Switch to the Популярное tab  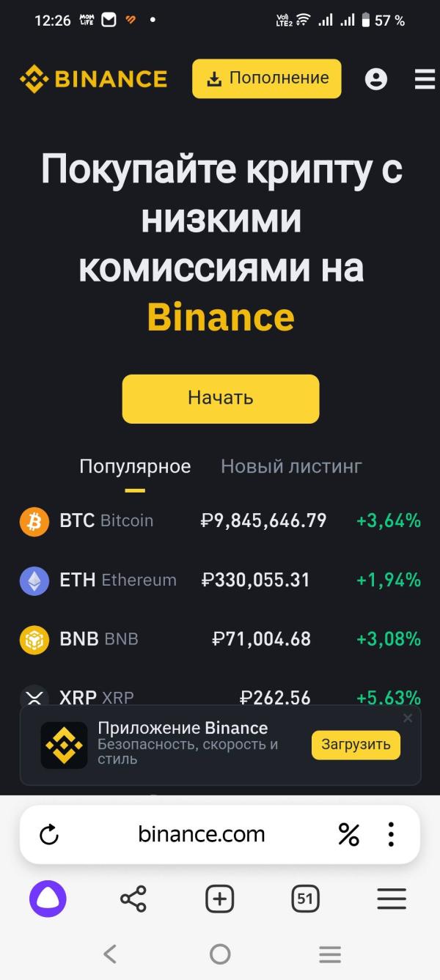[x=135, y=466]
